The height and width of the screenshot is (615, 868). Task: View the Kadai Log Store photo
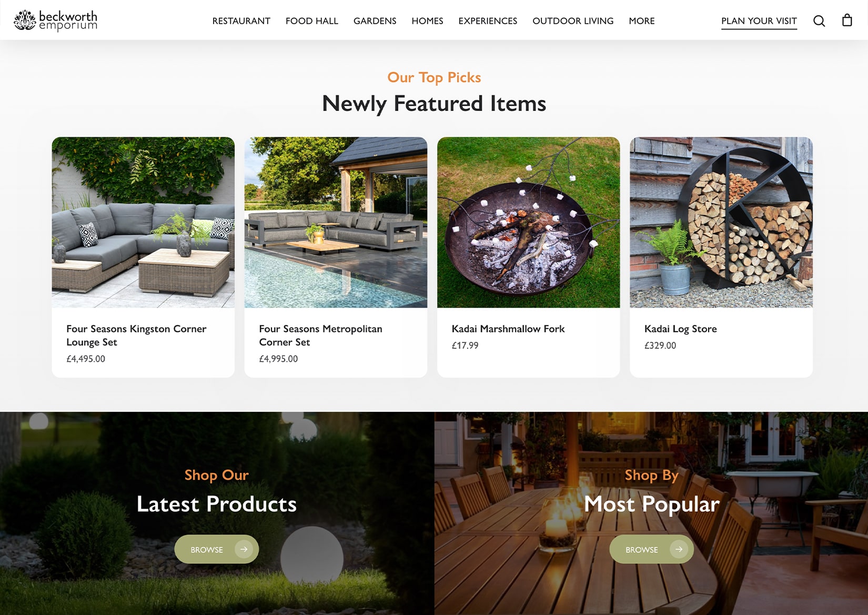(x=721, y=223)
